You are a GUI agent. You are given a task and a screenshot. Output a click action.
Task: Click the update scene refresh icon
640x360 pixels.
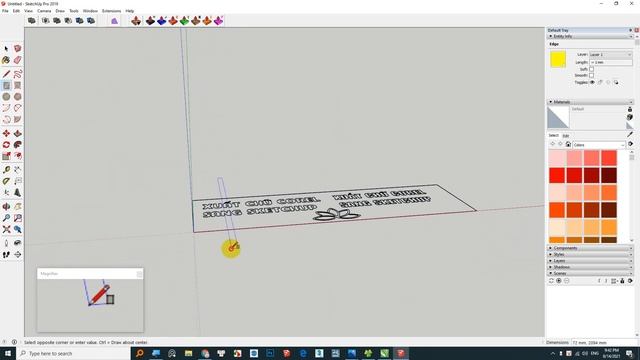[x=551, y=281]
